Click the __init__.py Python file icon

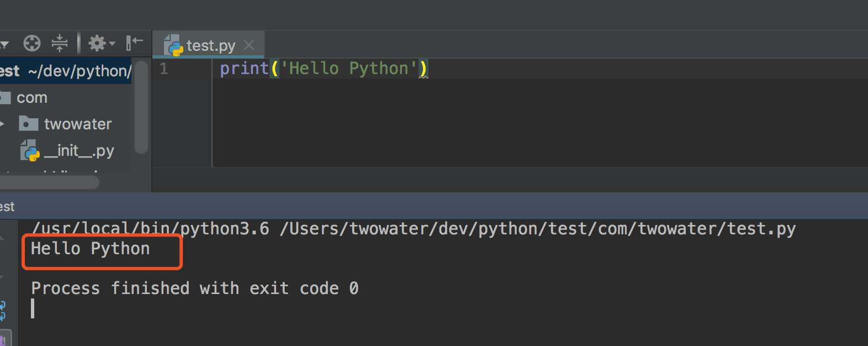[30, 150]
